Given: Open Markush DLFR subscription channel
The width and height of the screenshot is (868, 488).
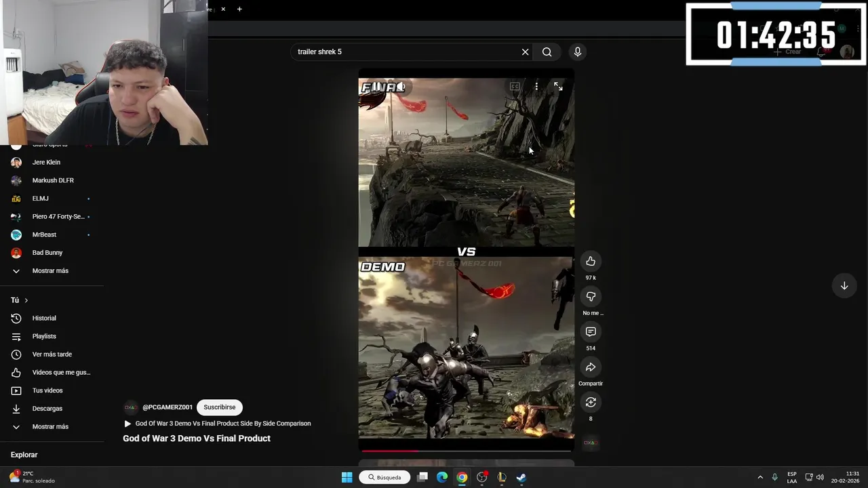Looking at the screenshot, I should tap(52, 180).
